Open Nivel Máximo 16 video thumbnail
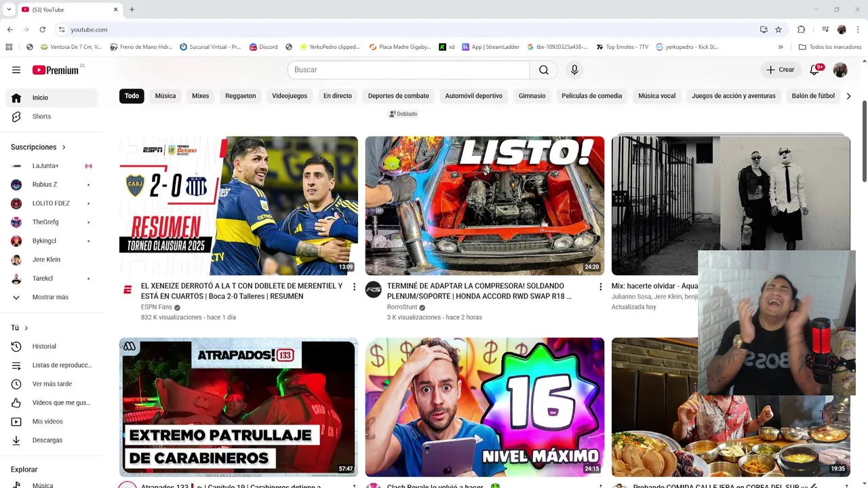The height and width of the screenshot is (488, 868). coord(485,407)
